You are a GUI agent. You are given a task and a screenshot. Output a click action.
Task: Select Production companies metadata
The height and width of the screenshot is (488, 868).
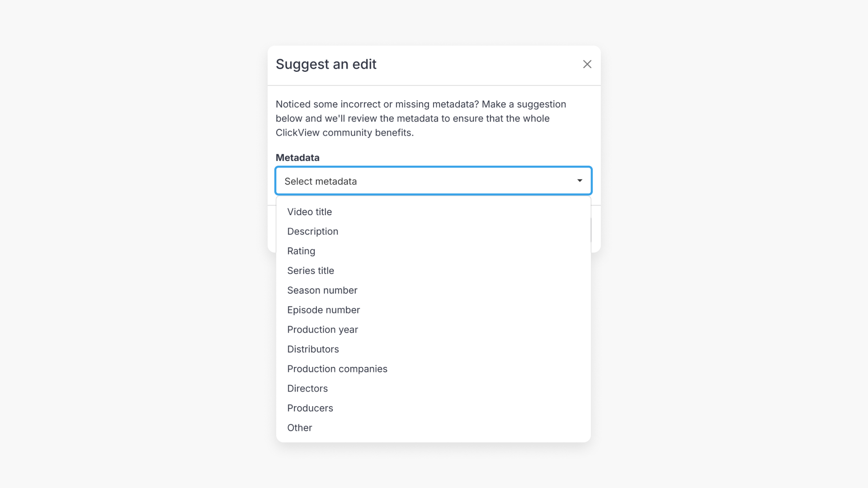tap(337, 369)
